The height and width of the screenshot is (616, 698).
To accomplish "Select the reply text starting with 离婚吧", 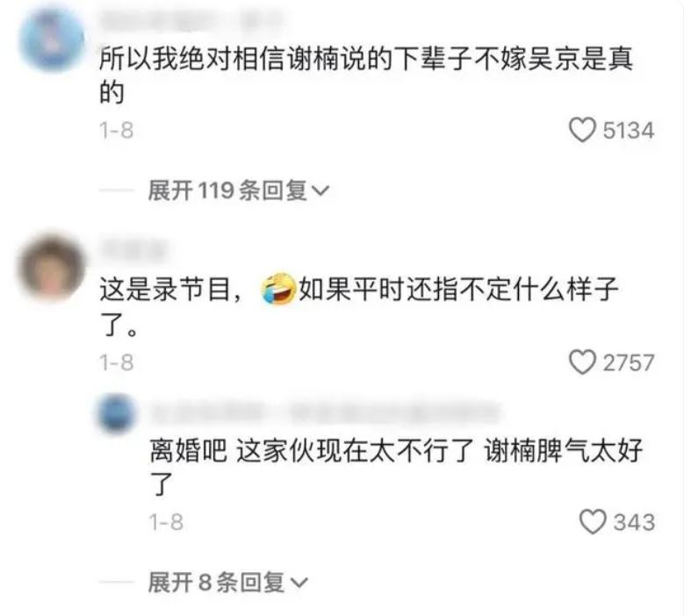I will (396, 467).
